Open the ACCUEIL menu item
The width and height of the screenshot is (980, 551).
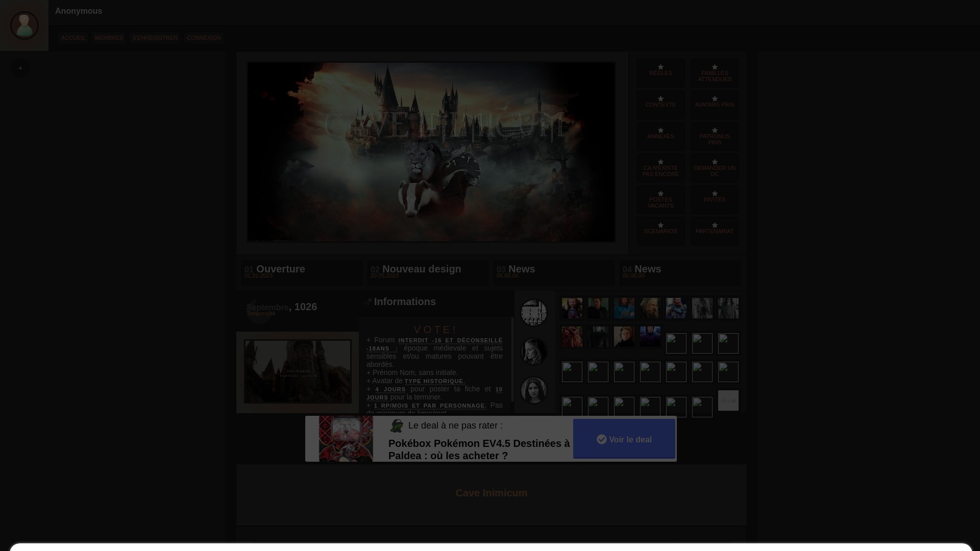73,38
